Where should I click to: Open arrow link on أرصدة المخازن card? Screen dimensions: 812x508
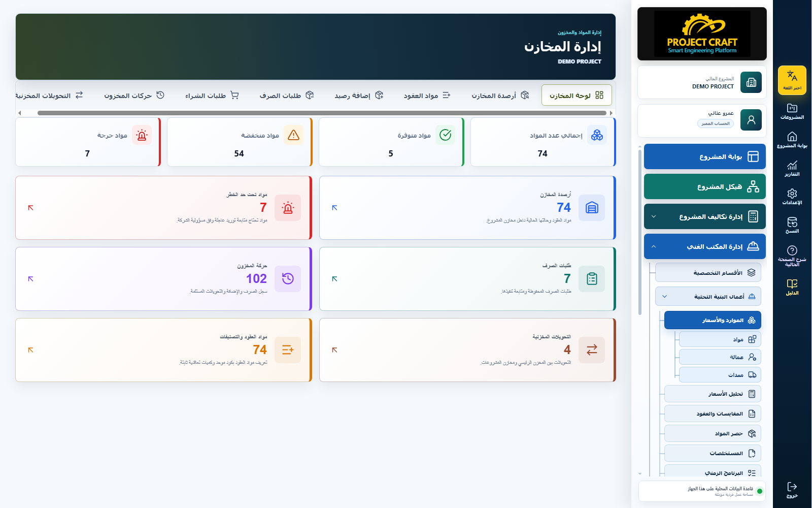pyautogui.click(x=334, y=208)
